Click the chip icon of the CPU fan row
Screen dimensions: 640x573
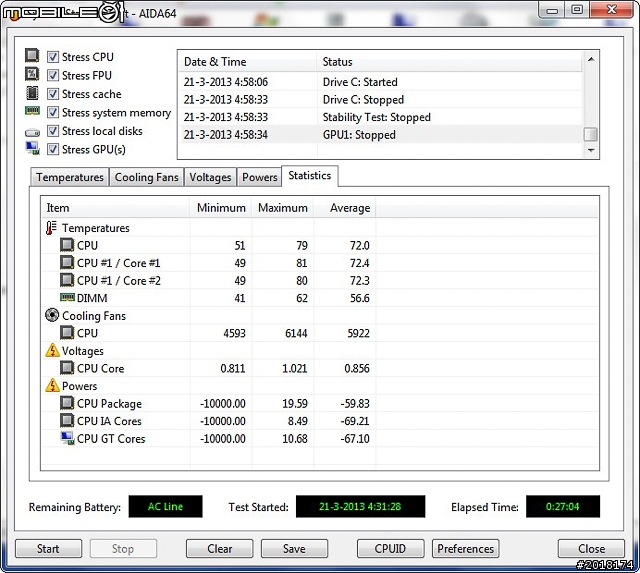(x=67, y=333)
